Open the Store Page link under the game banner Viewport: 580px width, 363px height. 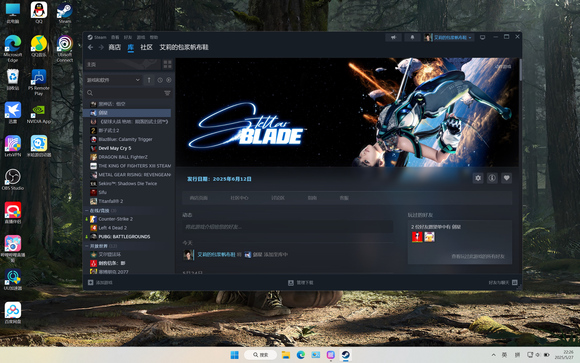pos(199,198)
